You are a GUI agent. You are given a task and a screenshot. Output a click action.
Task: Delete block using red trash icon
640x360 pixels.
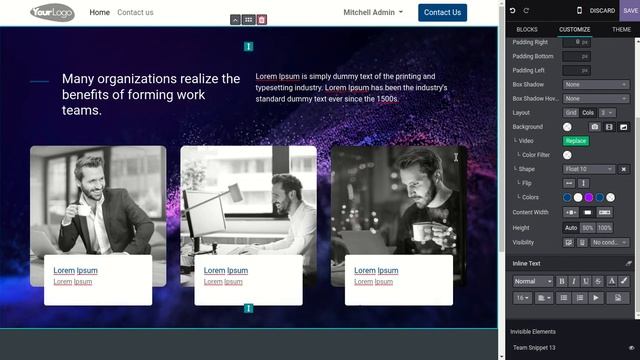click(x=262, y=20)
